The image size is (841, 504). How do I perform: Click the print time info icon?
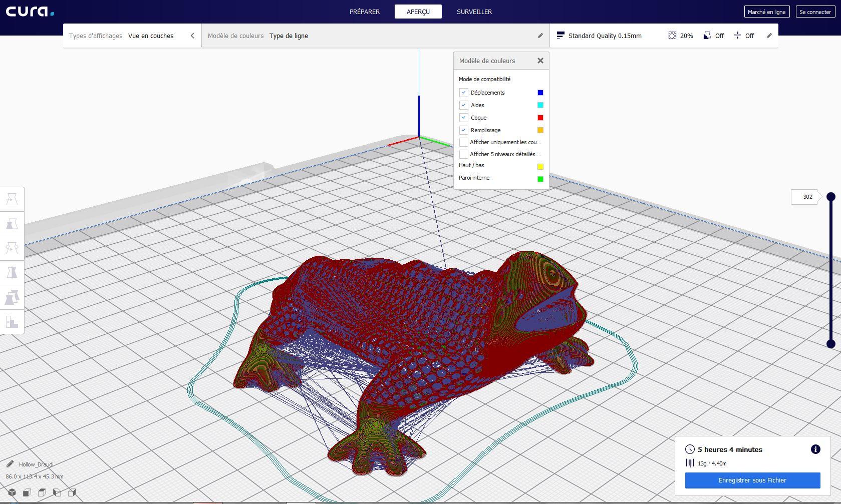point(815,449)
